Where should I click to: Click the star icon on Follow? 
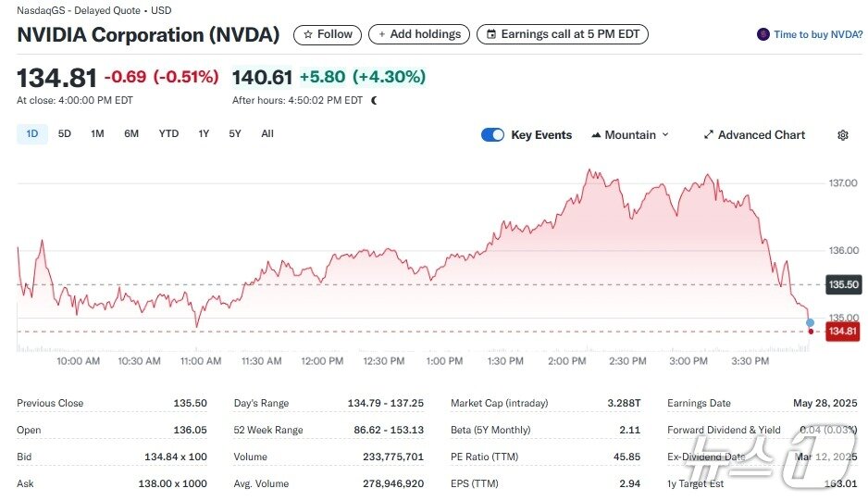click(x=308, y=34)
